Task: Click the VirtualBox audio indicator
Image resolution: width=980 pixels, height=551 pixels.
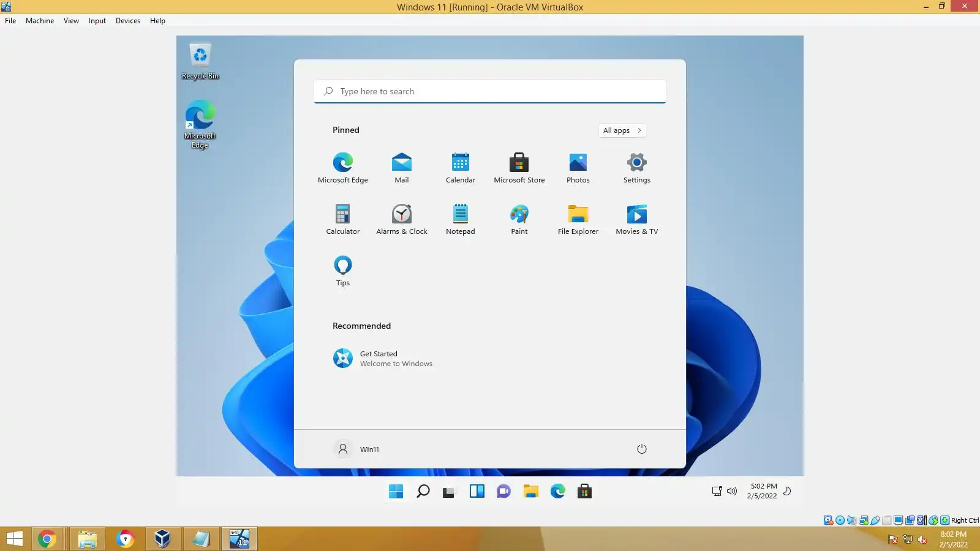Action: click(852, 520)
